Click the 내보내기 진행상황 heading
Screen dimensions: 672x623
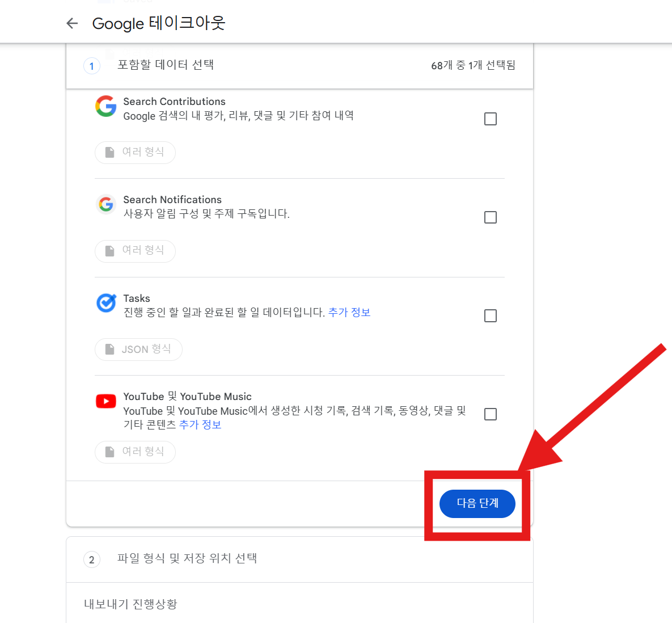coord(130,604)
